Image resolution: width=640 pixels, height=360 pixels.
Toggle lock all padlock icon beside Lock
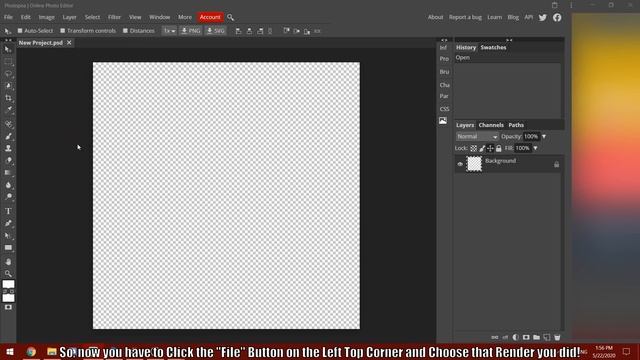498,148
